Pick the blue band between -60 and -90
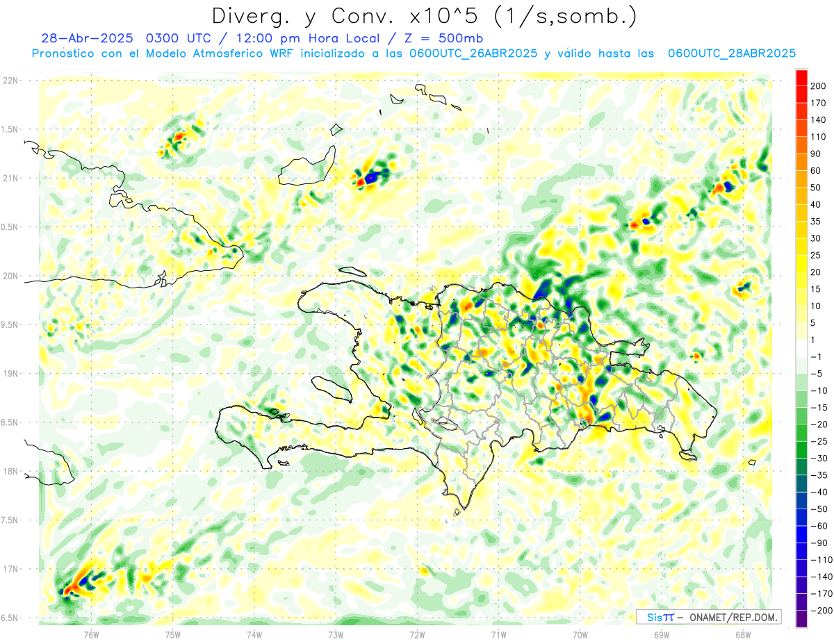 [x=801, y=535]
